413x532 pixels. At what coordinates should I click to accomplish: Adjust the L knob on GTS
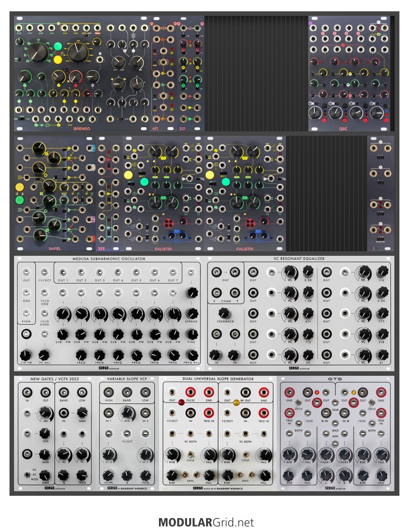tap(326, 475)
